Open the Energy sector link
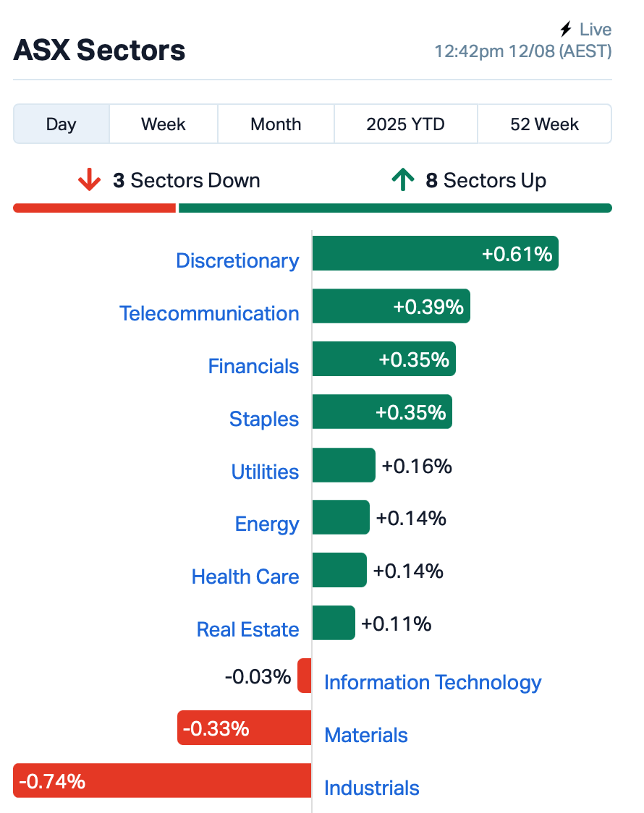This screenshot has width=644, height=813. click(267, 524)
